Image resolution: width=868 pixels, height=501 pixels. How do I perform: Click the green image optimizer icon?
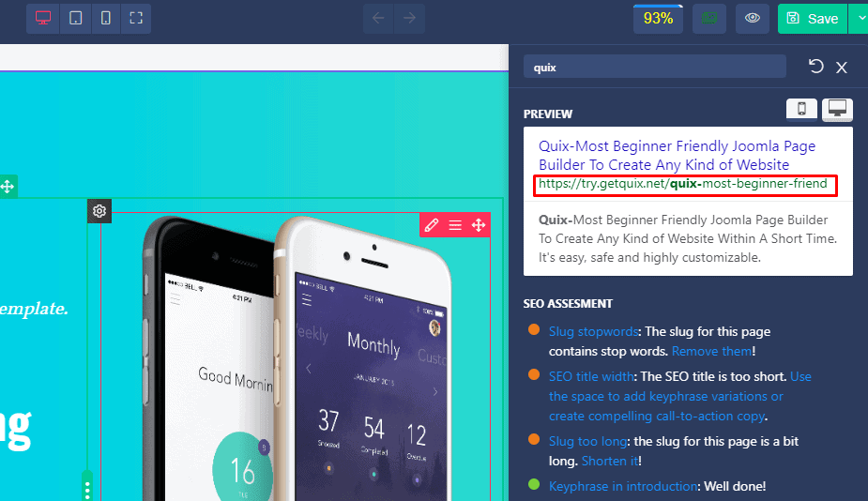tap(709, 18)
